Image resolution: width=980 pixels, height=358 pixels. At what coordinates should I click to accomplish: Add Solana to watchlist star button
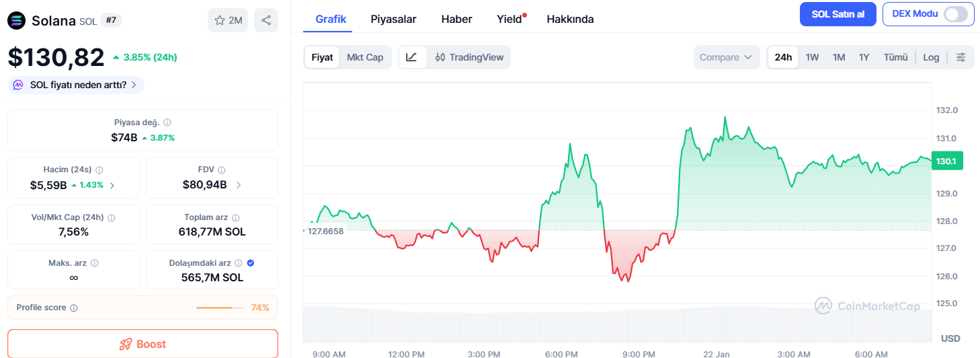[x=228, y=20]
